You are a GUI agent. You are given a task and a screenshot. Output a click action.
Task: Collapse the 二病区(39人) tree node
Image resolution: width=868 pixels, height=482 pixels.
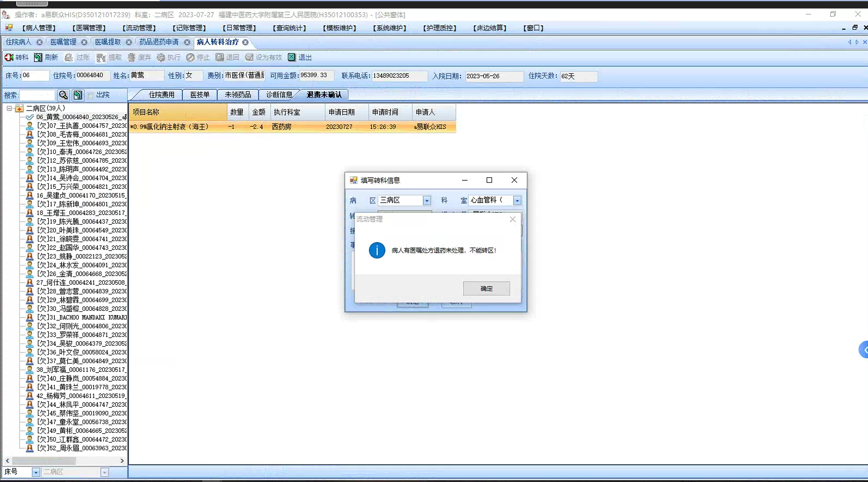tap(9, 108)
